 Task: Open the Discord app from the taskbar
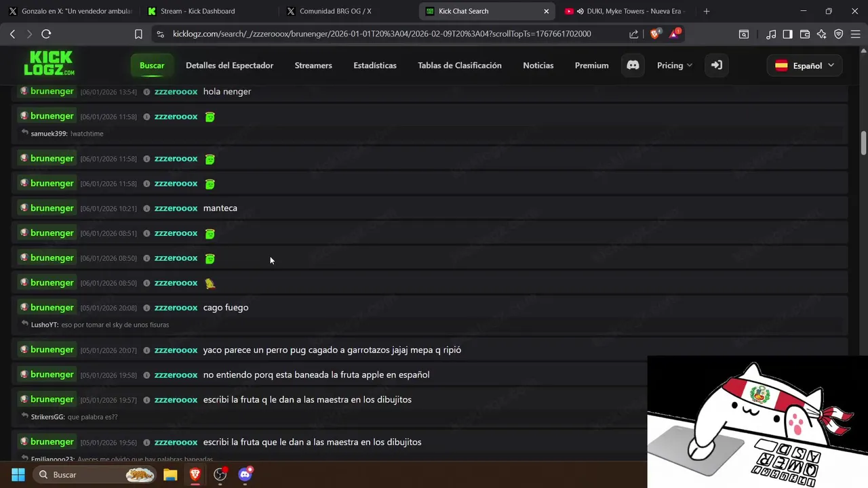[x=245, y=474]
